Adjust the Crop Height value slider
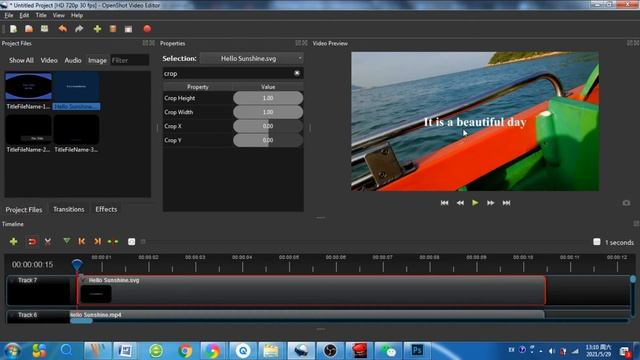 click(268, 98)
